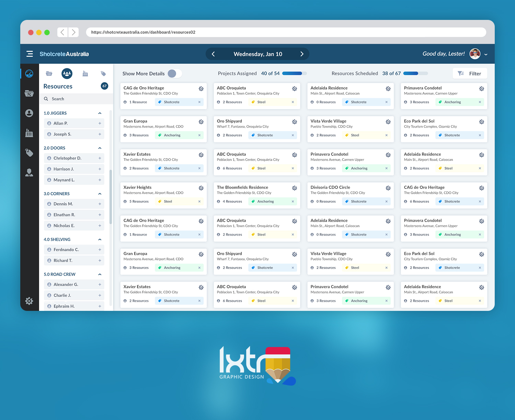The width and height of the screenshot is (515, 420).
Task: Collapse the 3.0 CORNERS group
Action: [x=100, y=194]
